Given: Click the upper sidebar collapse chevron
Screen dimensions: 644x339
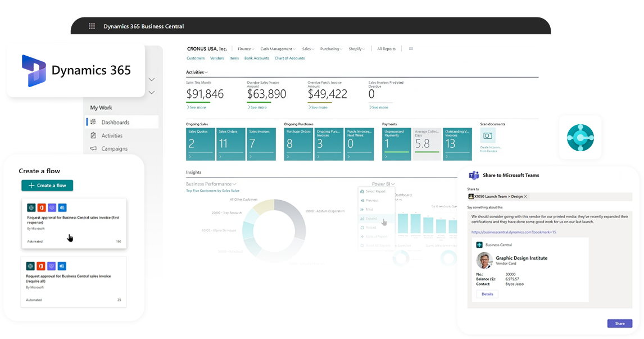Looking at the screenshot, I should coord(152,79).
